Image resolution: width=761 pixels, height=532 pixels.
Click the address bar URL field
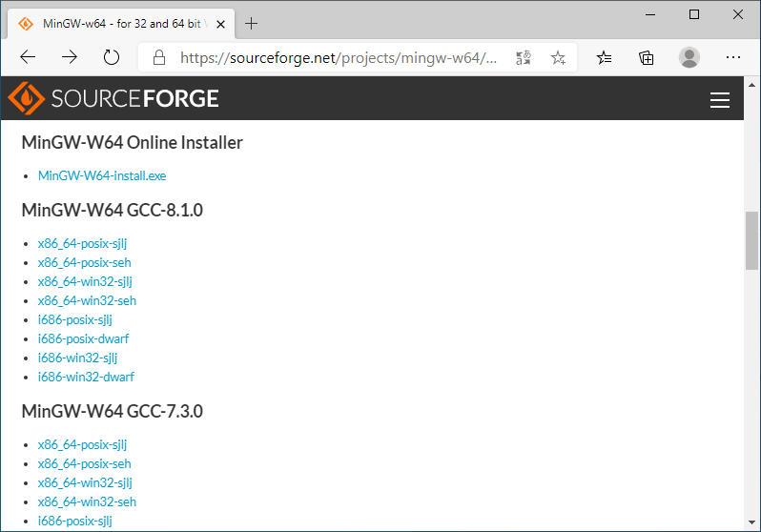(339, 58)
